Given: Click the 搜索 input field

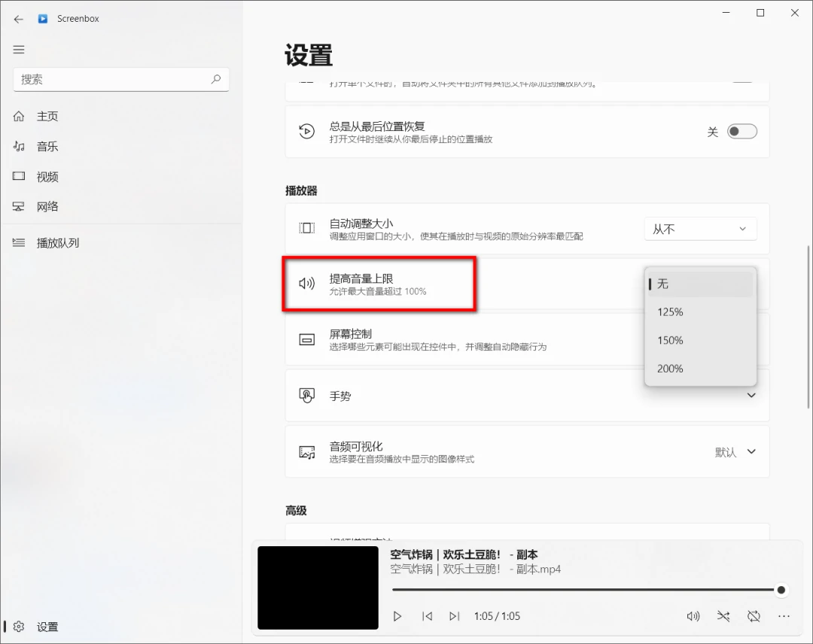Looking at the screenshot, I should coord(113,79).
